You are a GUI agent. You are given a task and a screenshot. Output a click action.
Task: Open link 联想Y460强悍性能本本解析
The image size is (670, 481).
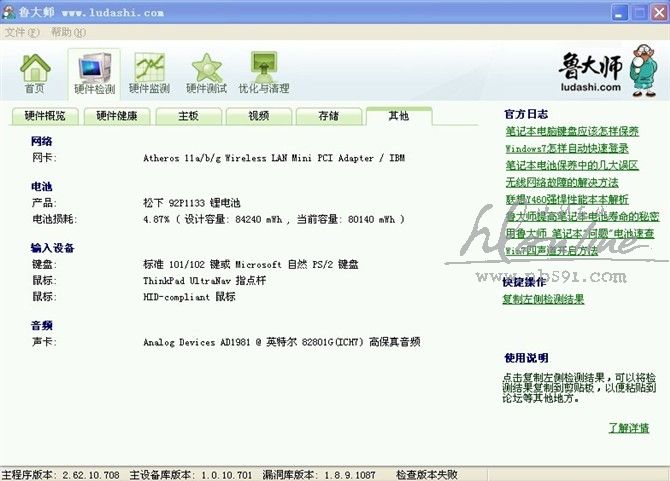click(x=567, y=199)
